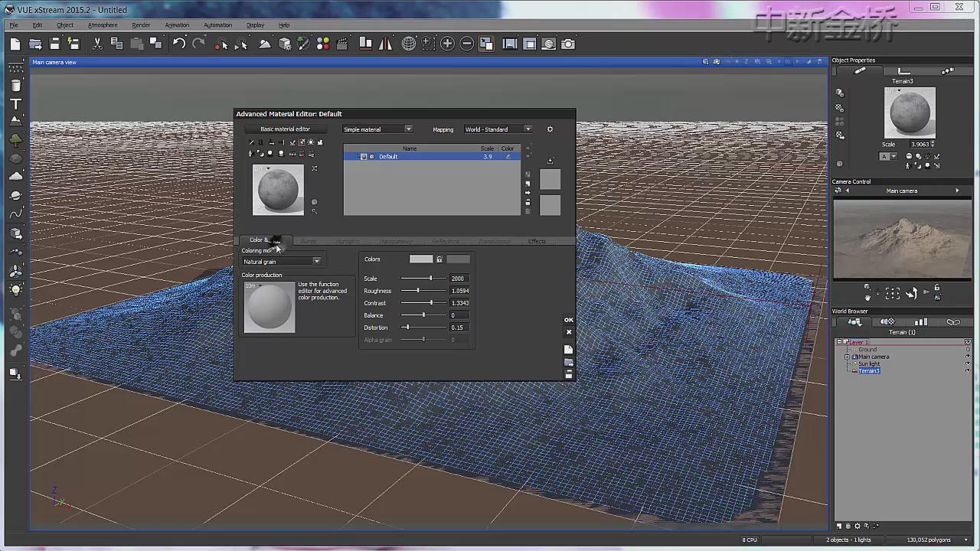Toggle visibility of Sun light row
The height and width of the screenshot is (551, 980).
968,364
